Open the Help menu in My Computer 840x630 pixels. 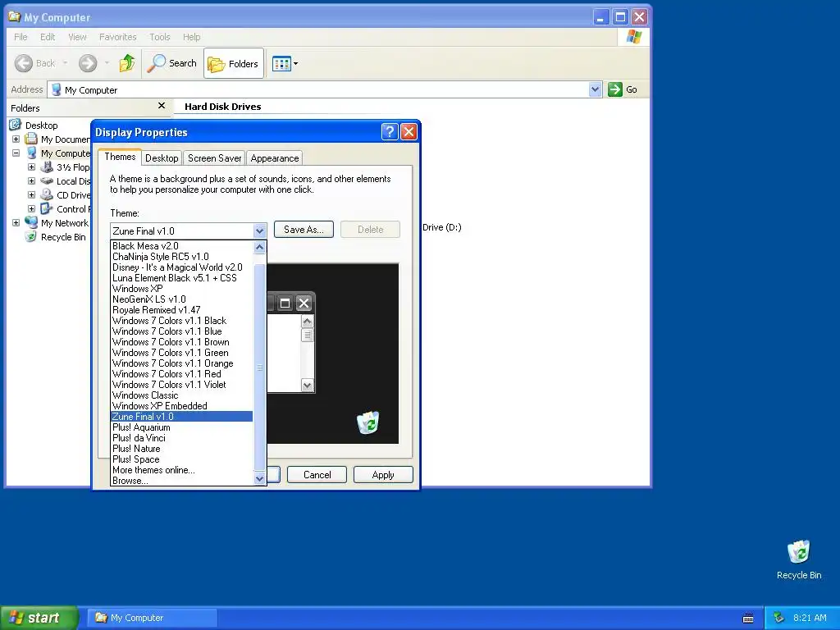191,37
